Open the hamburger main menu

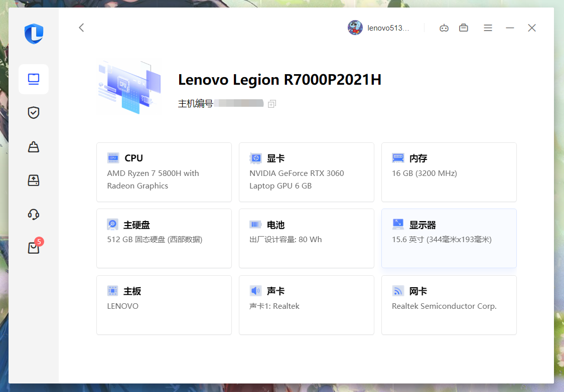488,28
